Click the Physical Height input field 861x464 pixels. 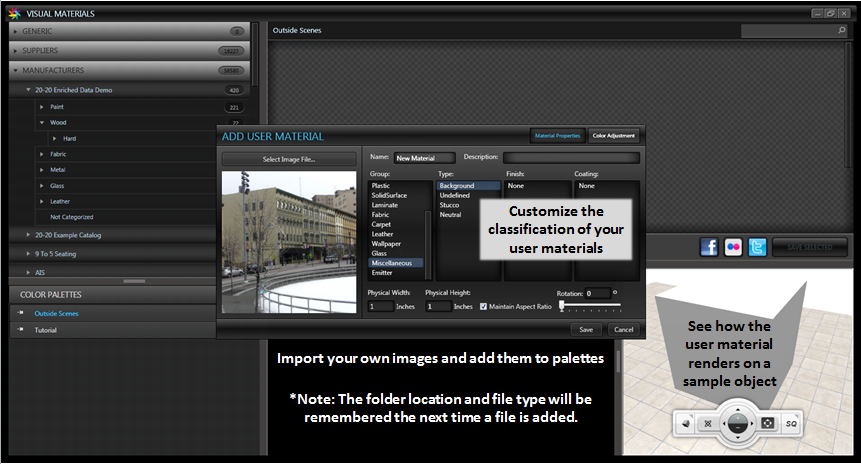[438, 306]
